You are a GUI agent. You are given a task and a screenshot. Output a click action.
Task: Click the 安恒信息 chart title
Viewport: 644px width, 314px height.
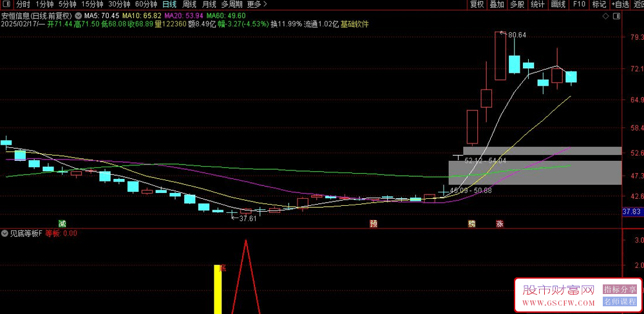(x=37, y=16)
